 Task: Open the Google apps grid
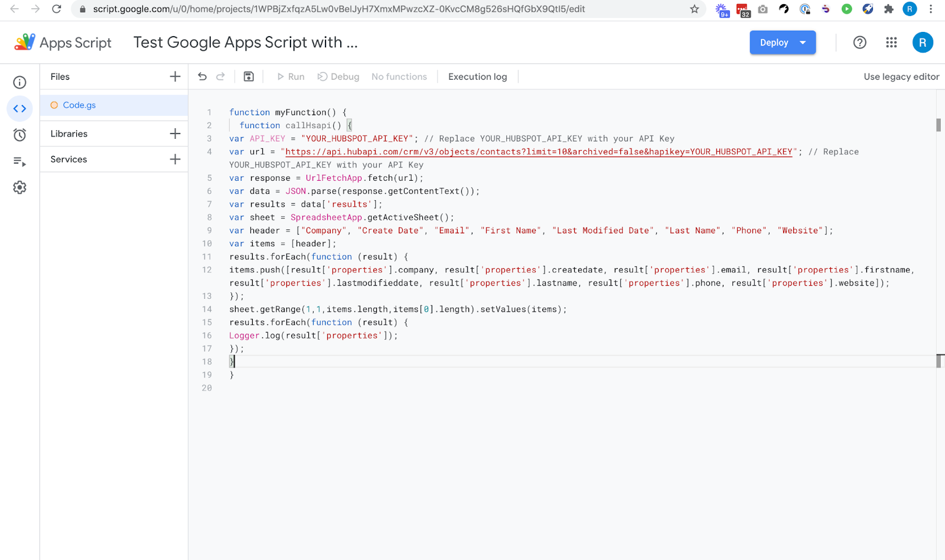[891, 43]
